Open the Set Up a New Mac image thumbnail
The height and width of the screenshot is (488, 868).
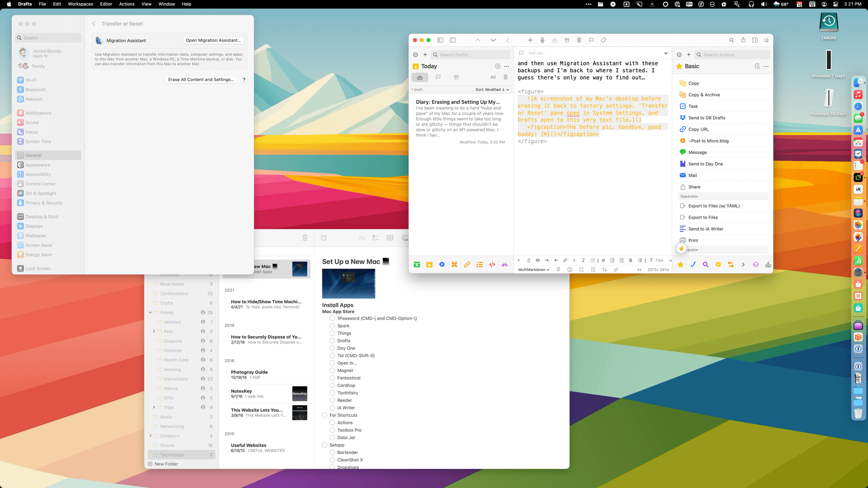(x=349, y=283)
